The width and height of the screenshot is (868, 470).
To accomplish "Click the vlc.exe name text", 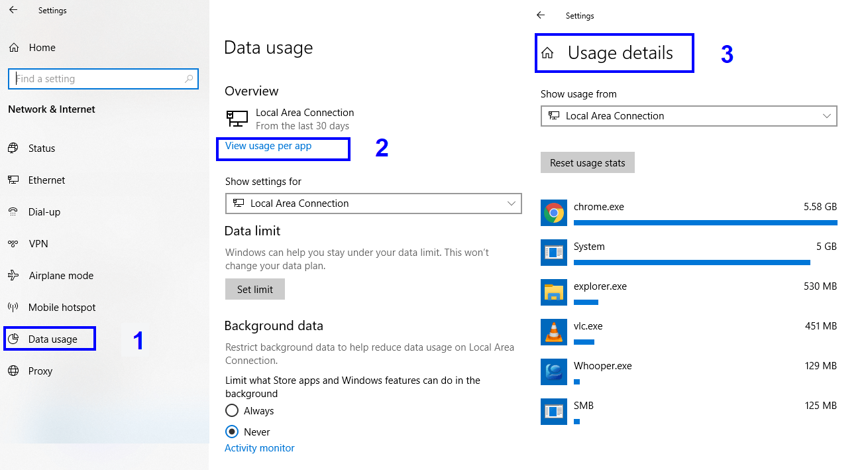I will click(x=588, y=326).
